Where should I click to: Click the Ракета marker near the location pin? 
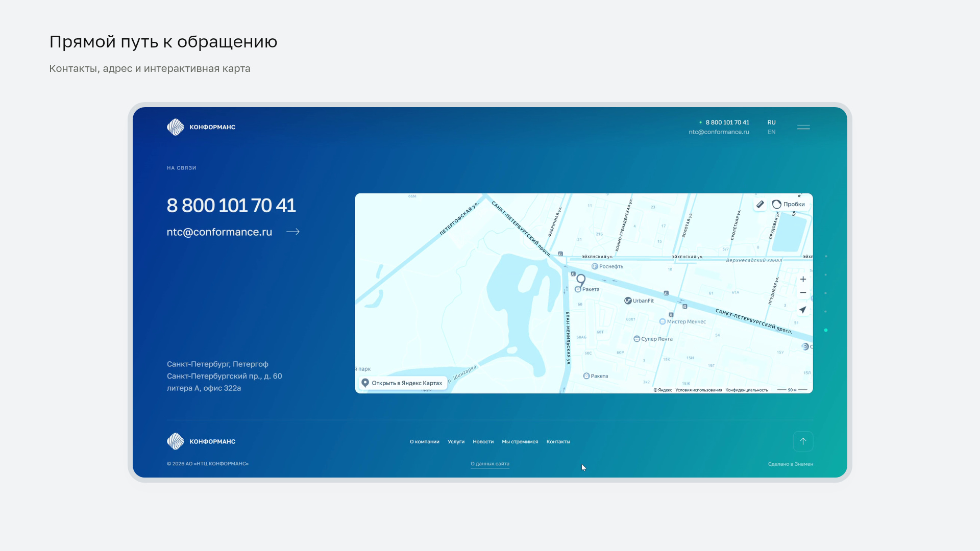(587, 290)
